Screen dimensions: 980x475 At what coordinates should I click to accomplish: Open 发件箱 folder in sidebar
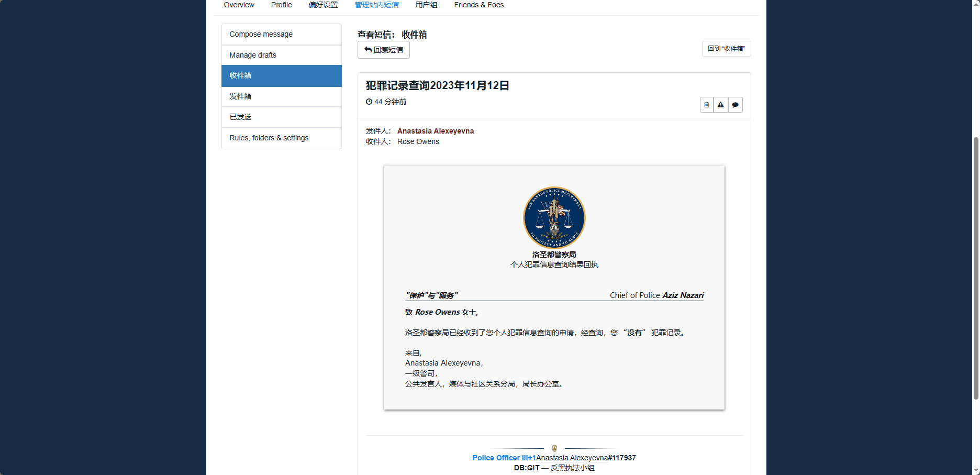pos(282,96)
